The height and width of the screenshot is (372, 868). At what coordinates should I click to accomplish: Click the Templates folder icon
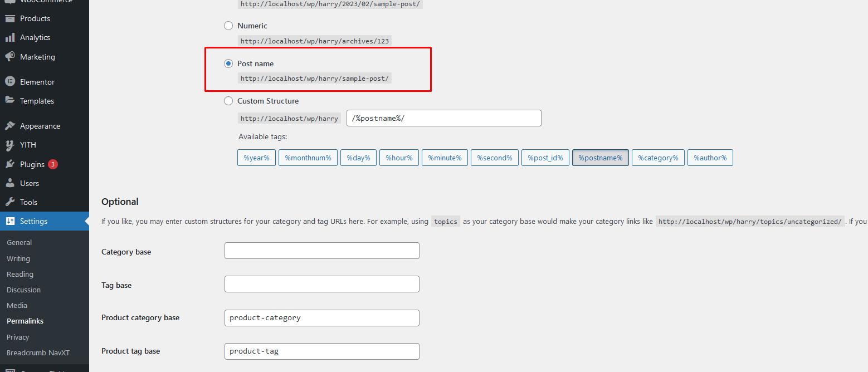point(10,101)
